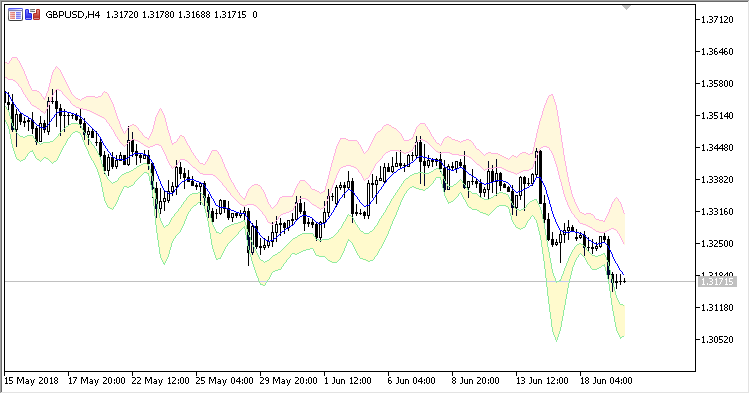The height and width of the screenshot is (394, 750).
Task: Click the One Click Trading icon
Action: (x=33, y=15)
